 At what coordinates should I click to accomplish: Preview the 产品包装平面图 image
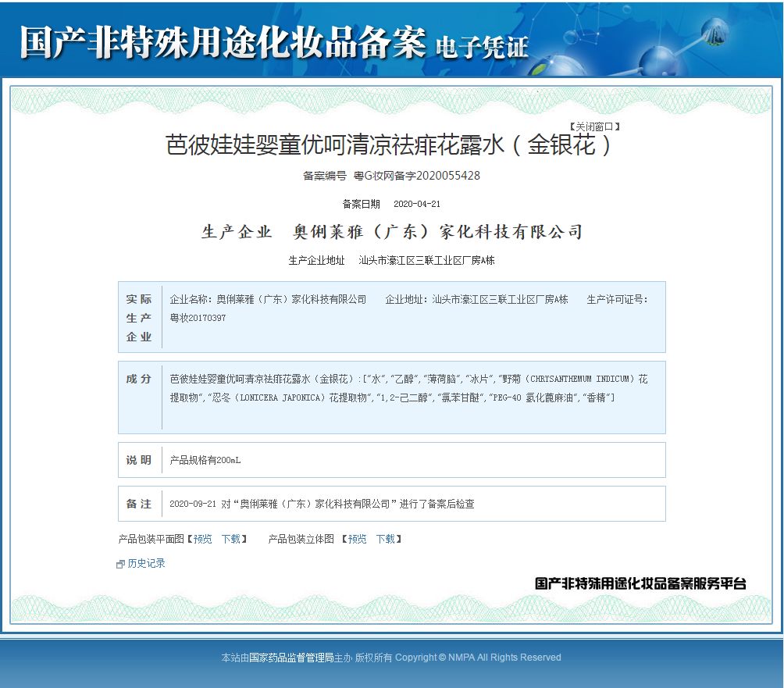[202, 539]
